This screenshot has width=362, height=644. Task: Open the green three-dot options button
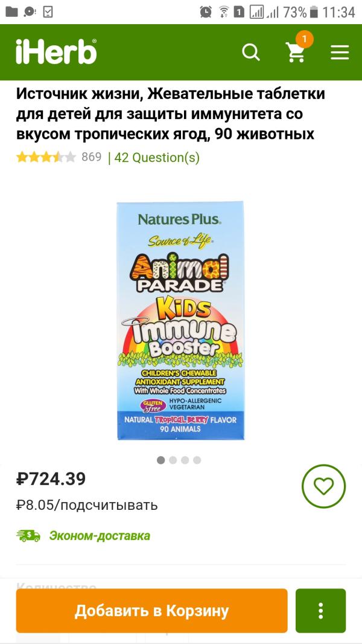320,610
